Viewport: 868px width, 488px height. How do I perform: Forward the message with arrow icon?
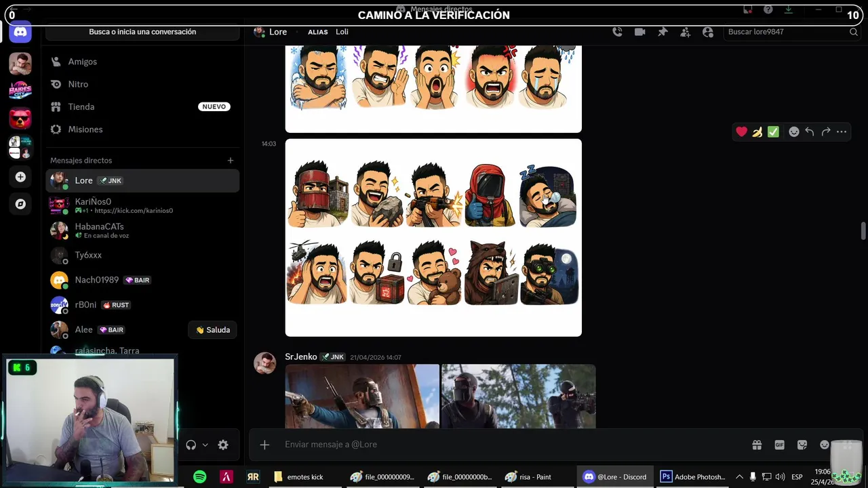click(825, 131)
